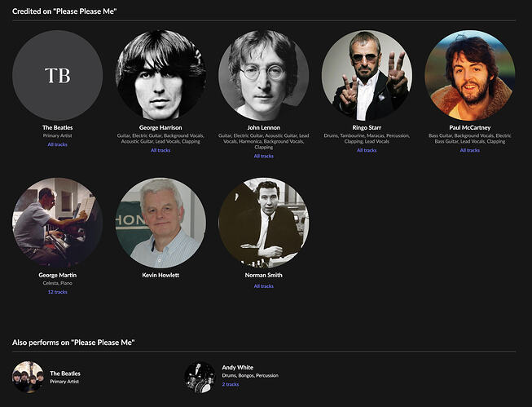532x407 pixels.
Task: Open 'All tracks' under John Lennon
Action: pyautogui.click(x=264, y=156)
